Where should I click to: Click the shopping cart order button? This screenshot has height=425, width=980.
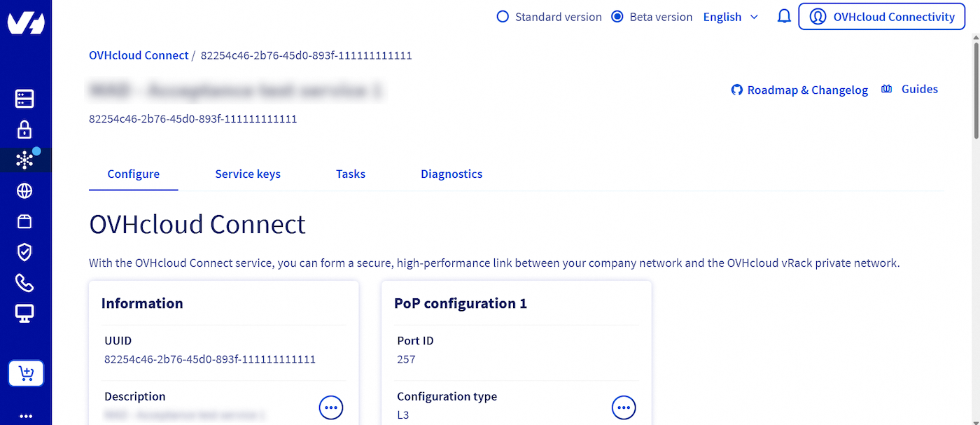click(x=26, y=373)
